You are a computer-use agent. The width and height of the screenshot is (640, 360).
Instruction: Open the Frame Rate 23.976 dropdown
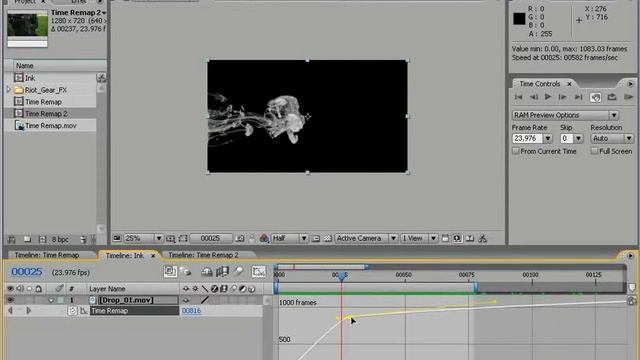click(548, 138)
